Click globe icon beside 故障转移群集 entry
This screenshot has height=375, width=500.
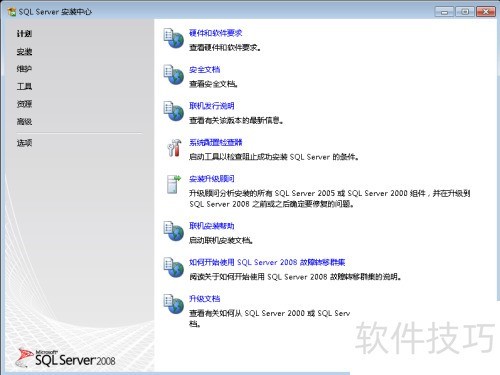coord(173,267)
